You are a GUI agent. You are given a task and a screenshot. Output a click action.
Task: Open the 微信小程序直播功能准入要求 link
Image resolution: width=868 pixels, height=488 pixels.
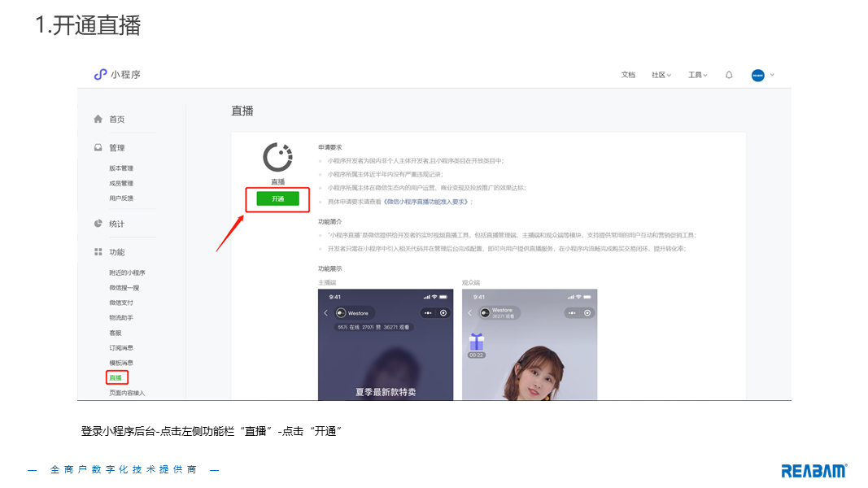tap(427, 202)
